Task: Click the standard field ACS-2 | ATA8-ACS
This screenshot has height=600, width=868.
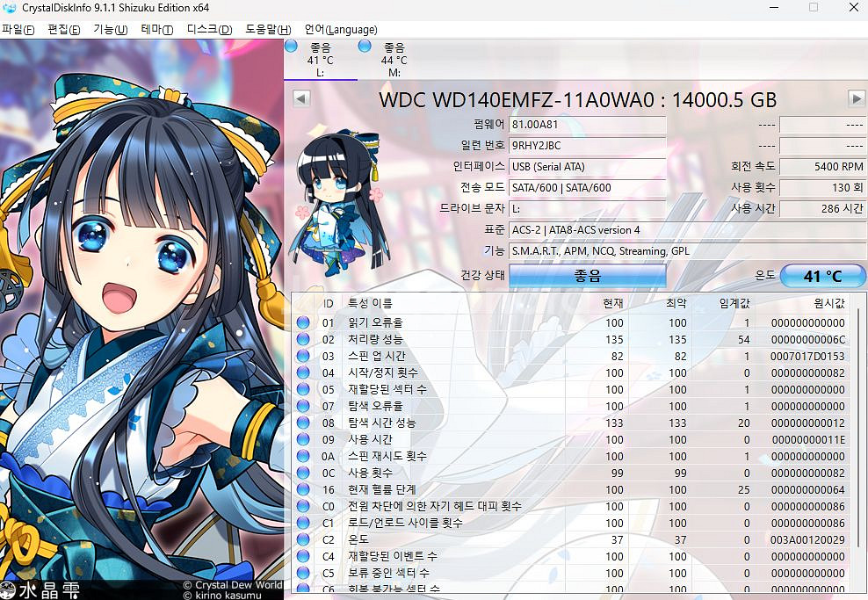Action: pyautogui.click(x=687, y=229)
